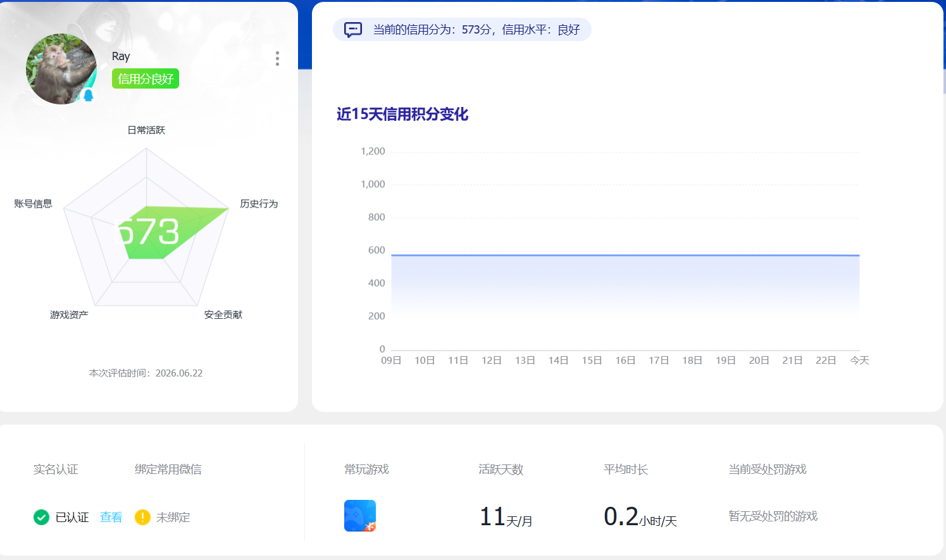Click the 常玩游戏 label

pyautogui.click(x=367, y=470)
